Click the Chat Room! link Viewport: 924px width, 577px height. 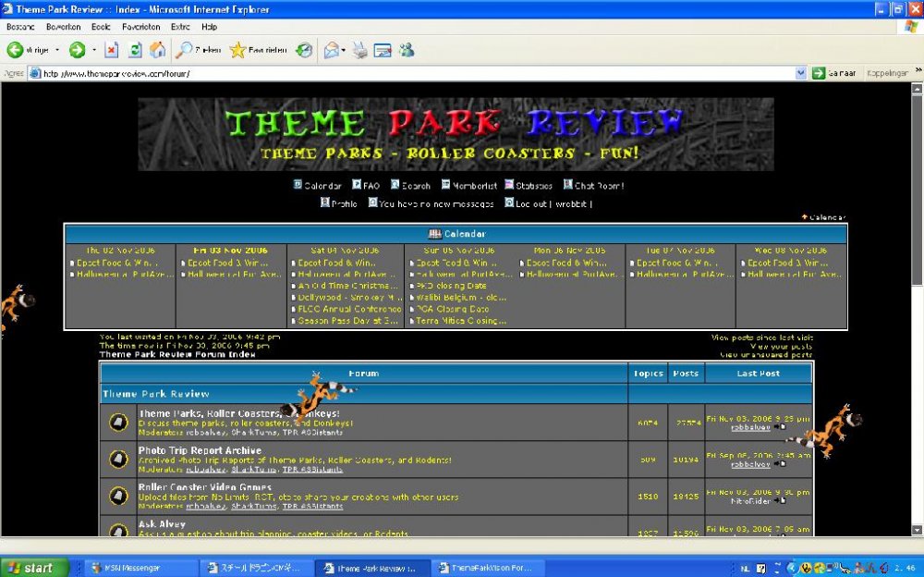pyautogui.click(x=598, y=186)
